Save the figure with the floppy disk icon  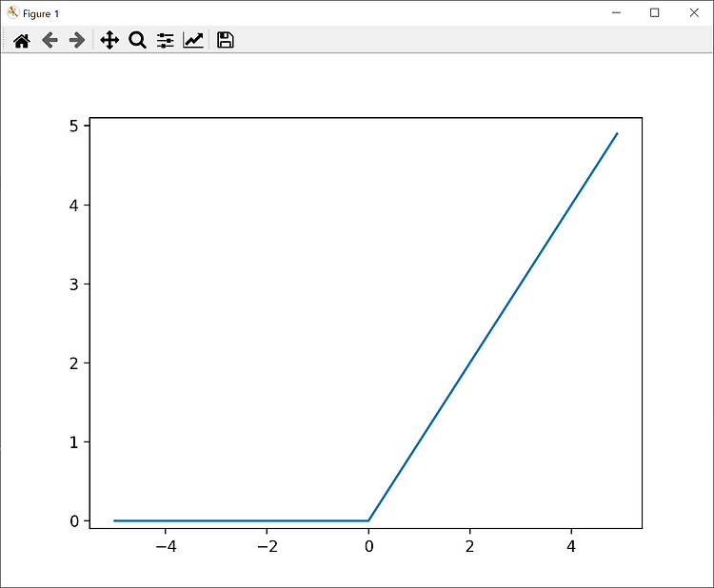pos(226,40)
